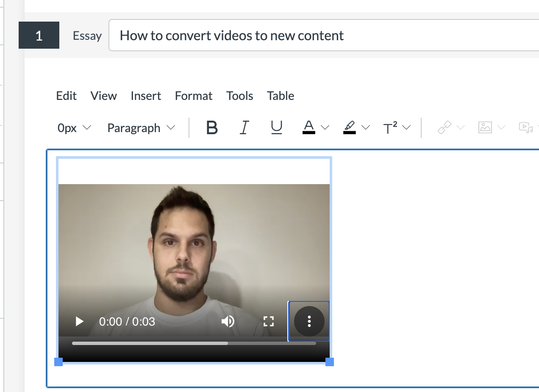
Task: Open the highlight color dropdown arrow
Action: point(366,127)
